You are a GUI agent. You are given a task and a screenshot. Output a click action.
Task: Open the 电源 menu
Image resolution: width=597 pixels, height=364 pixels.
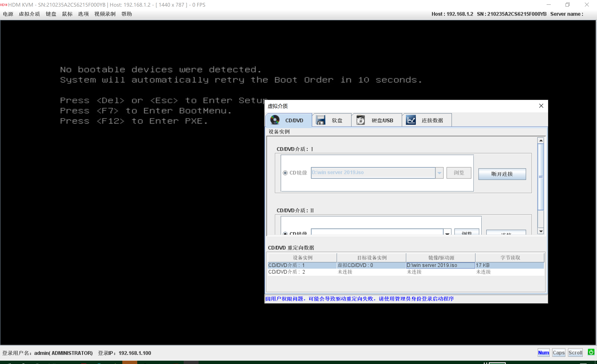pyautogui.click(x=8, y=14)
